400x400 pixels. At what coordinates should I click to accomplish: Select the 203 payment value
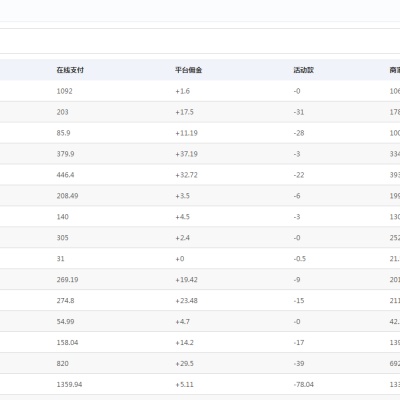[x=62, y=112]
